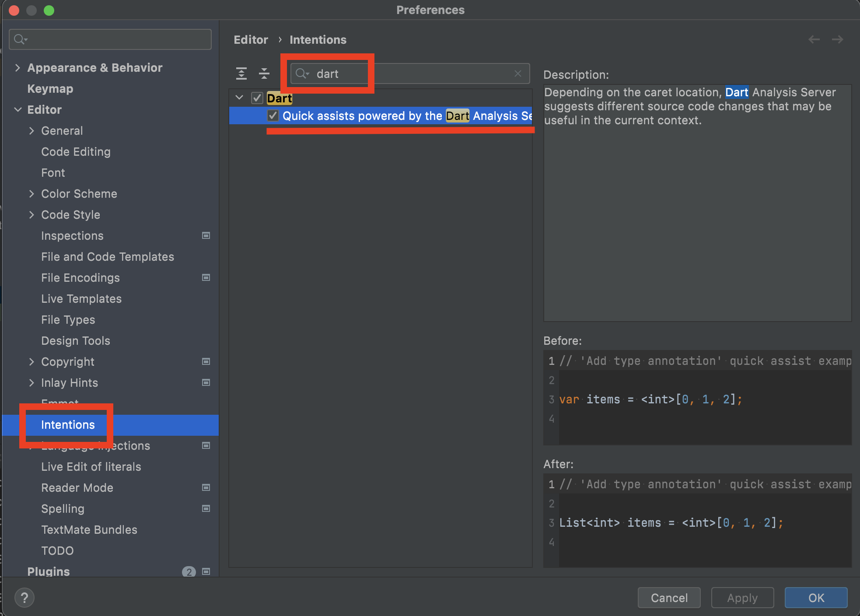Clear the dart search with the X icon
The image size is (860, 616).
pos(518,73)
